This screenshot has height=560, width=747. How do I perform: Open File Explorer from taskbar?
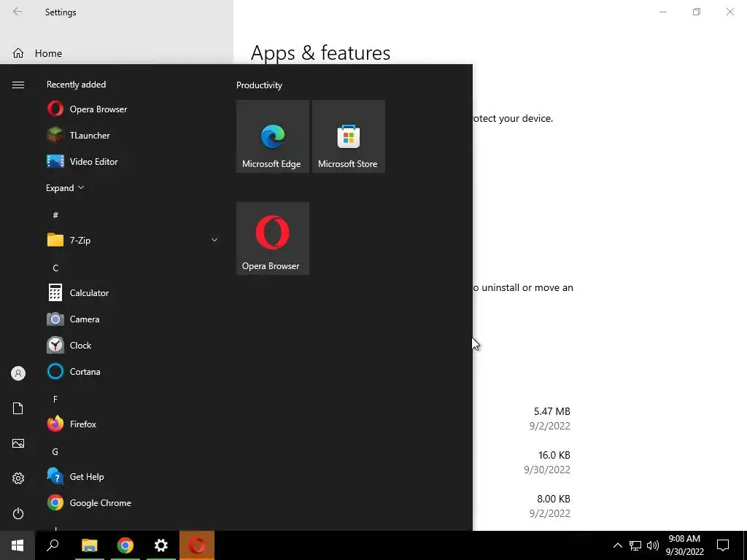tap(89, 545)
